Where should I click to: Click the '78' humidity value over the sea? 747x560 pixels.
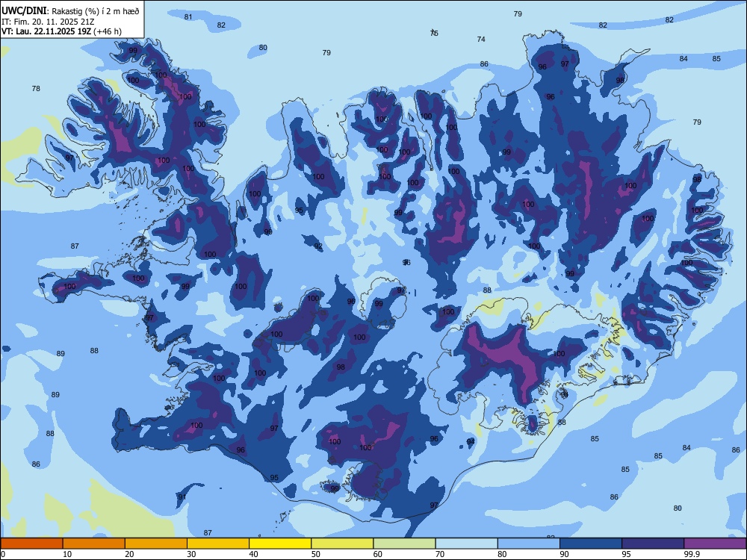point(36,89)
